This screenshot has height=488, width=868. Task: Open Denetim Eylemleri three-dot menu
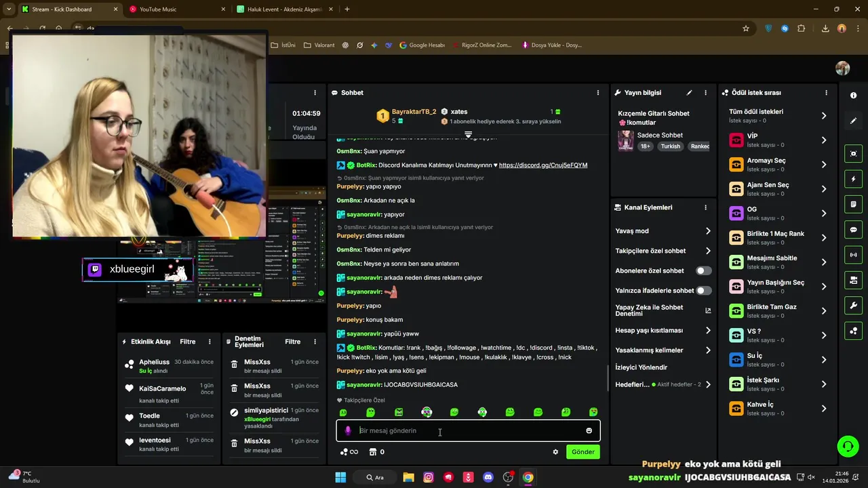[x=315, y=342]
